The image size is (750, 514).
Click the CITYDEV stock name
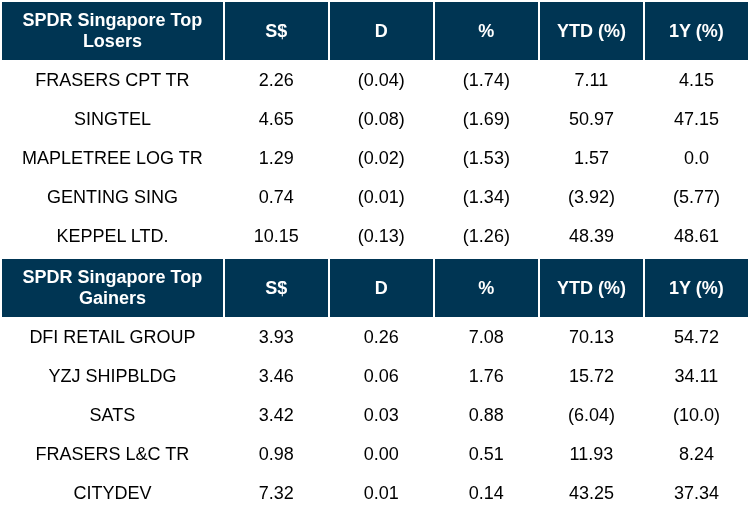112,493
